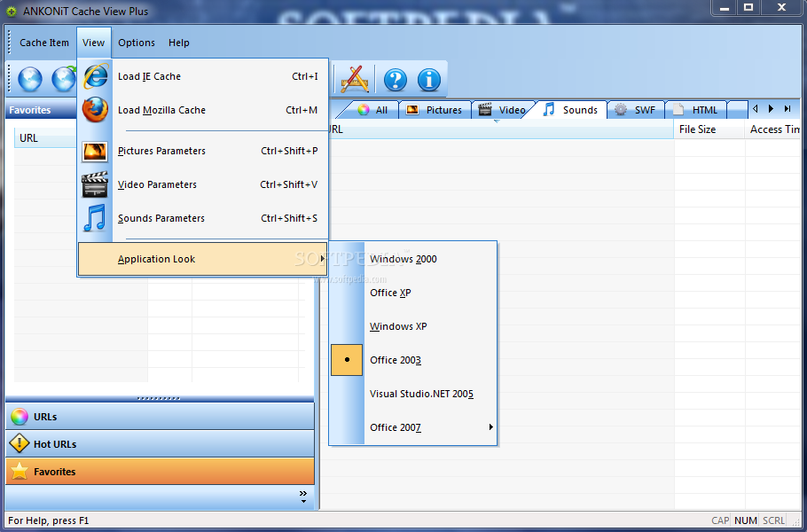This screenshot has height=532, width=807.
Task: Expand the Office 2007 submenu
Action: pyautogui.click(x=412, y=427)
